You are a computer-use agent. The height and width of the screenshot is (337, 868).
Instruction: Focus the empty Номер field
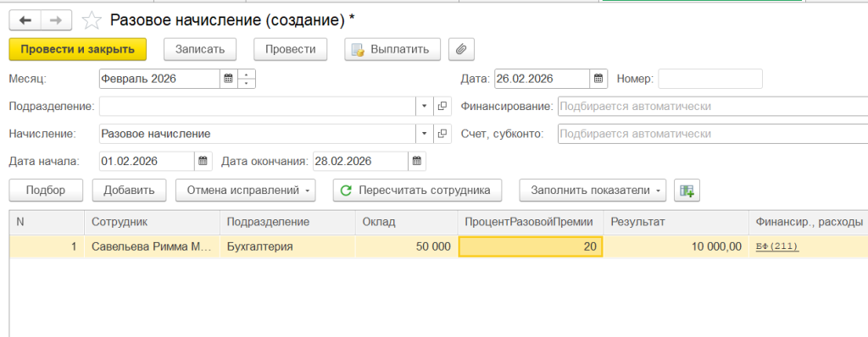[x=710, y=79]
